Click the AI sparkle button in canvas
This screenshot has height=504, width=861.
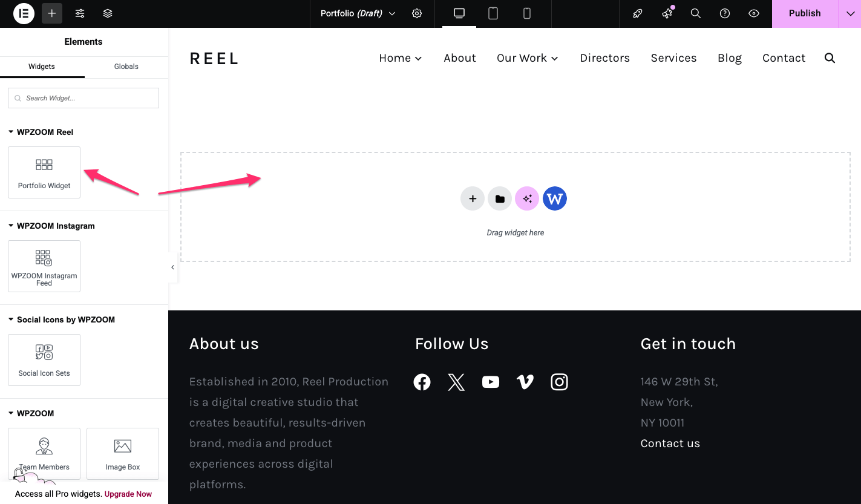coord(527,198)
